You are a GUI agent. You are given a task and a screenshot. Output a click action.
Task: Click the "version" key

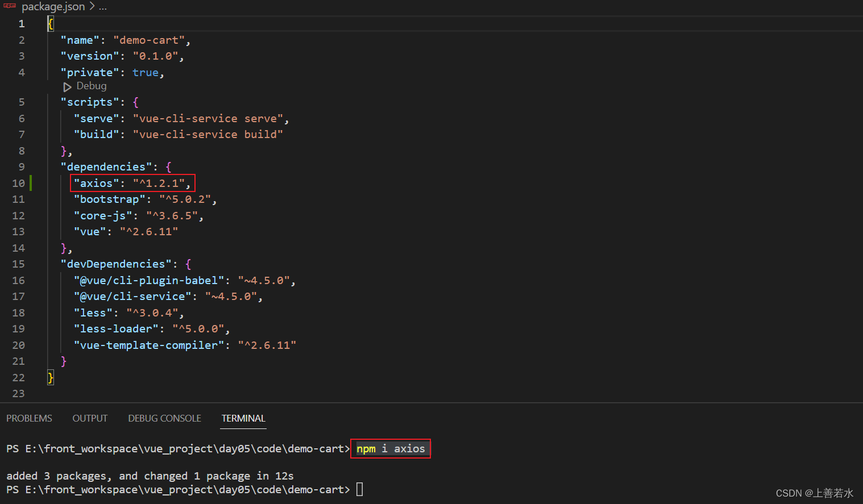coord(90,56)
